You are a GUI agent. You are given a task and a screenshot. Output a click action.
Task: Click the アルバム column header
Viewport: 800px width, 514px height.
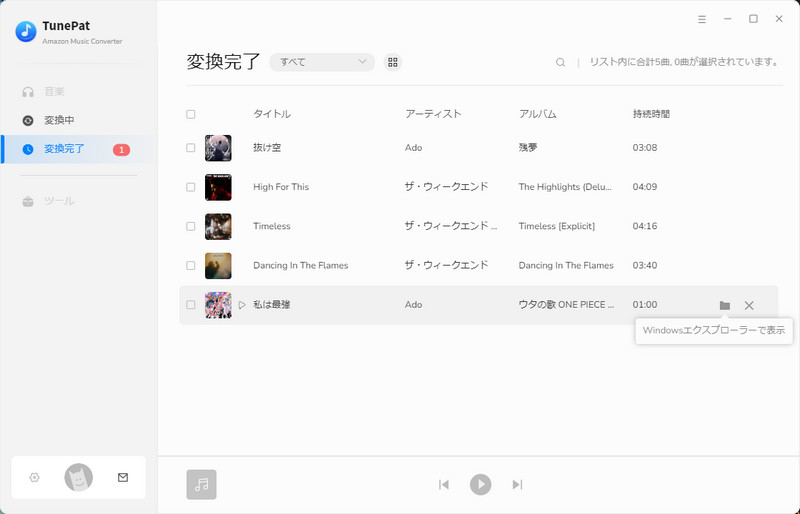coord(538,114)
